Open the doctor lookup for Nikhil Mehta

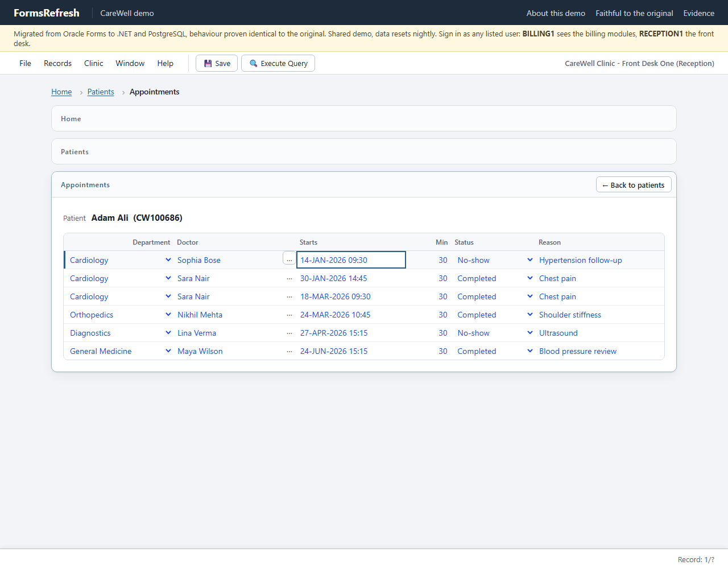(x=289, y=315)
